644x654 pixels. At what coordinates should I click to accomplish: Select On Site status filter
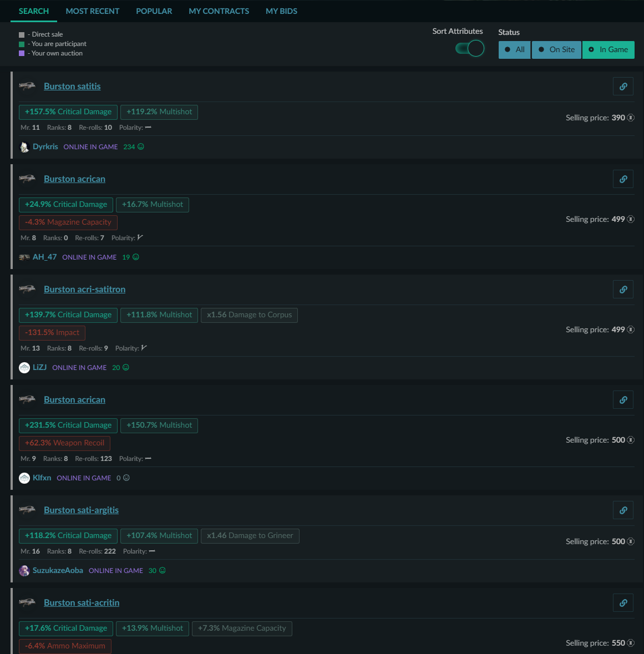coord(556,49)
